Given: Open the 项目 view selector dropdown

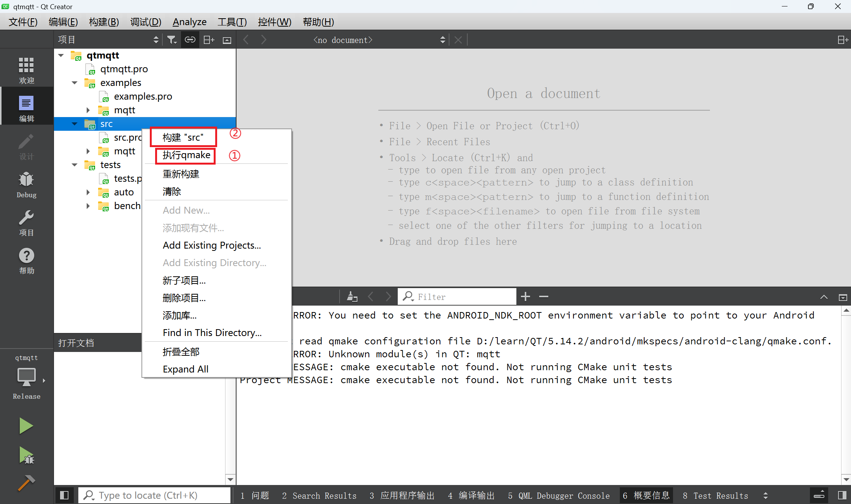Looking at the screenshot, I should click(108, 40).
